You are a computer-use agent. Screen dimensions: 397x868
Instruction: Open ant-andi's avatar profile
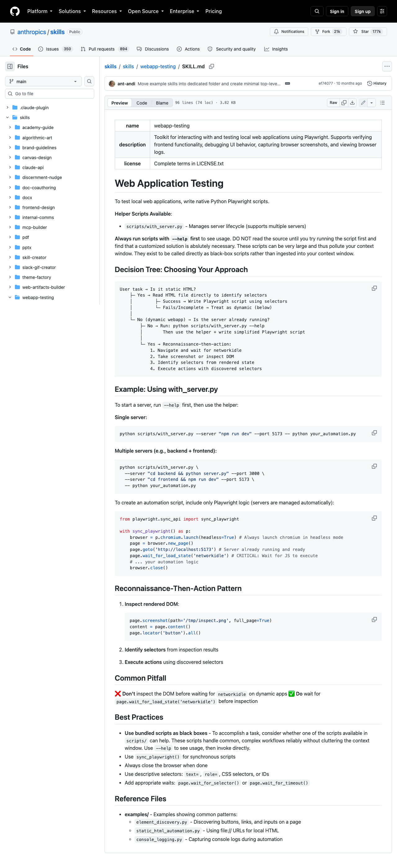point(112,83)
